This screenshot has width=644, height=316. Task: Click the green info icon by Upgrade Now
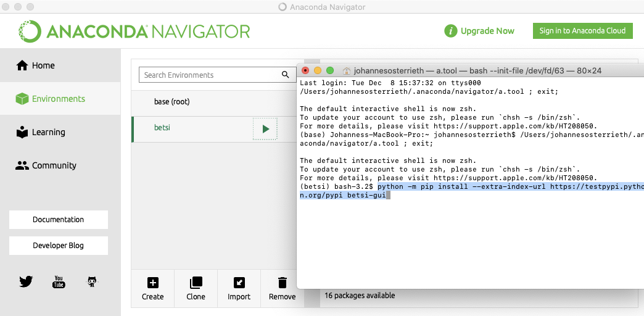point(450,31)
